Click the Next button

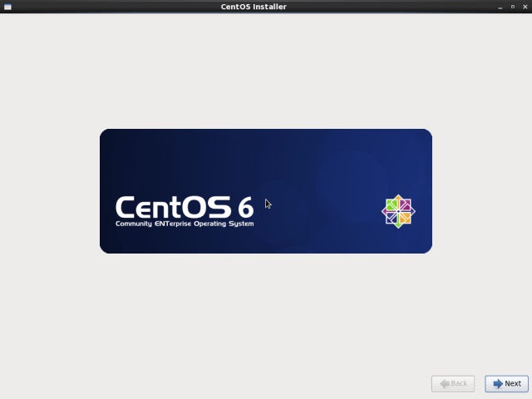tap(506, 383)
